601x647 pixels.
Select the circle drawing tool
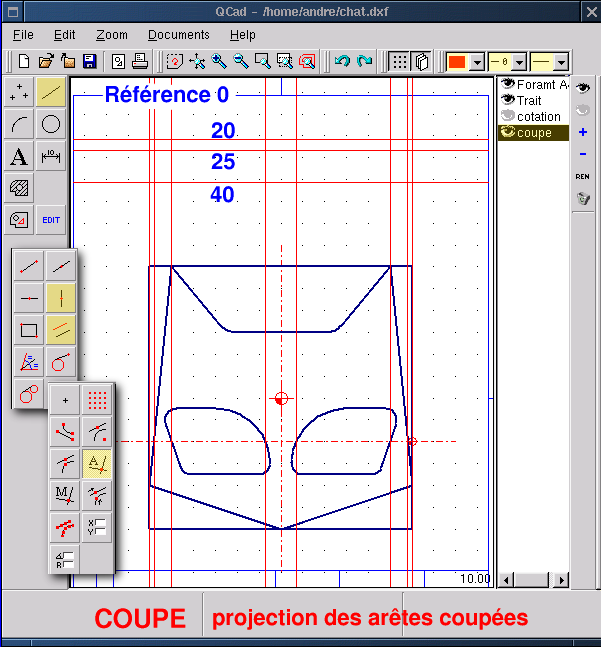pyautogui.click(x=51, y=124)
